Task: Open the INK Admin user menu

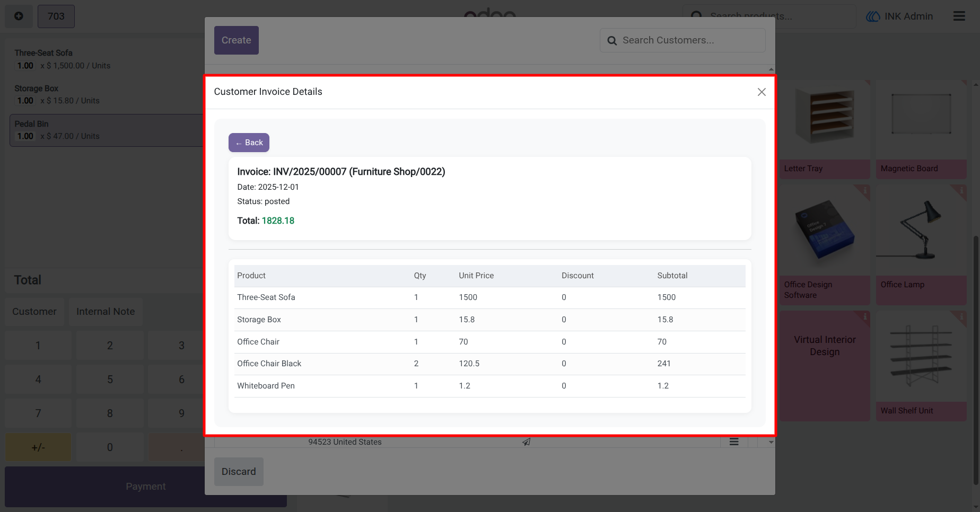Action: [899, 16]
